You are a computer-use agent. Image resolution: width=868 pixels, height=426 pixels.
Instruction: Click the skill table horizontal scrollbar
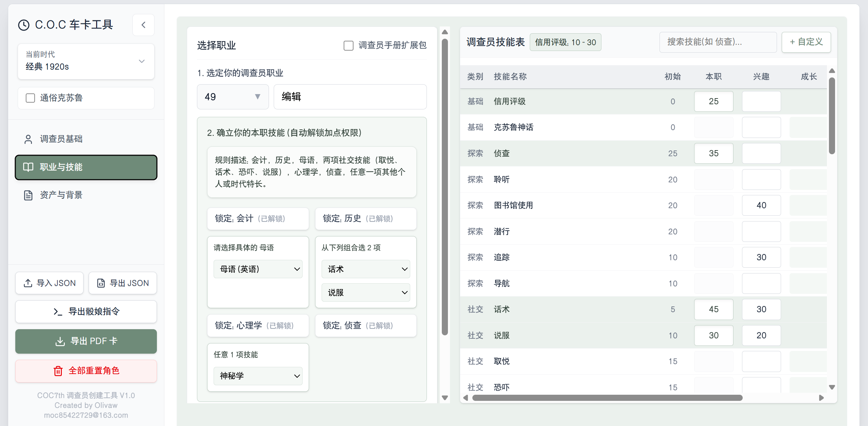click(607, 398)
